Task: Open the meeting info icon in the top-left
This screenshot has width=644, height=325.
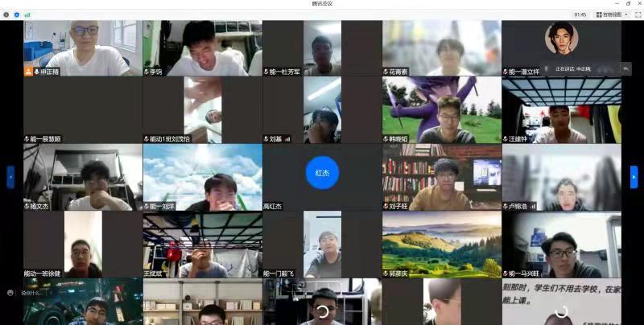Action: click(x=6, y=14)
